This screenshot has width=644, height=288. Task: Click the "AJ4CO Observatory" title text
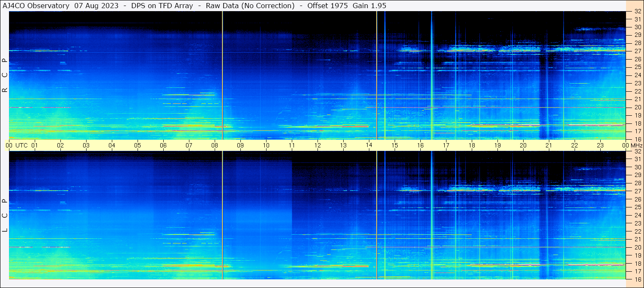pos(36,6)
